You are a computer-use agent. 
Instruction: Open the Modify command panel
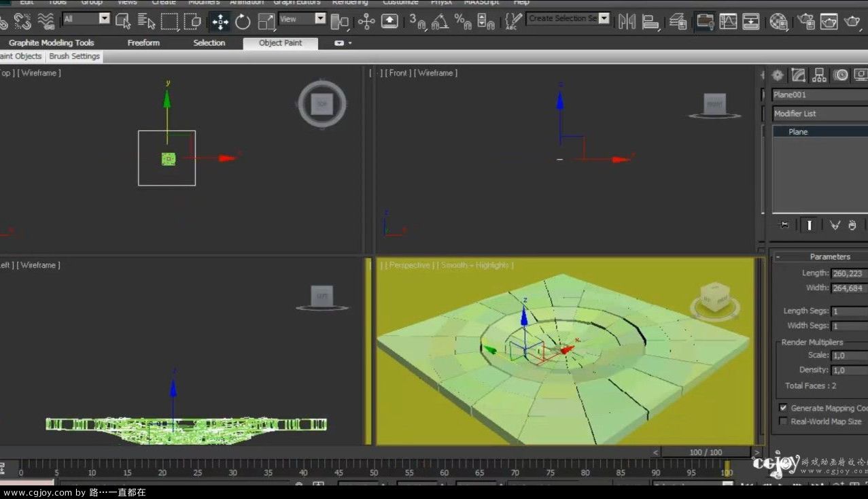[x=799, y=75]
